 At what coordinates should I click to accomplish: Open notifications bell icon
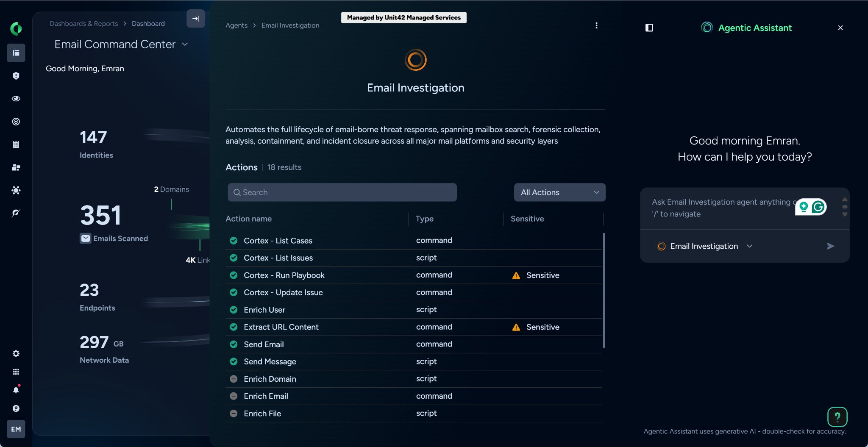[x=16, y=390]
